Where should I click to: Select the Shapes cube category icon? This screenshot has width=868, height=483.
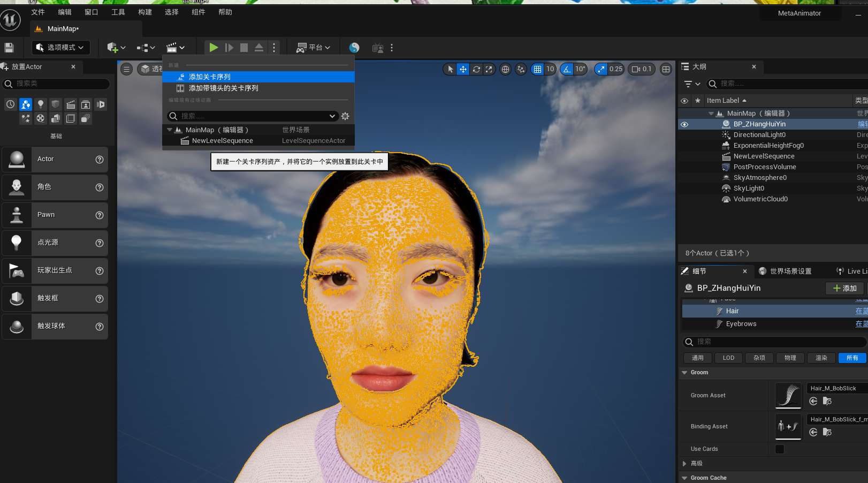(55, 104)
